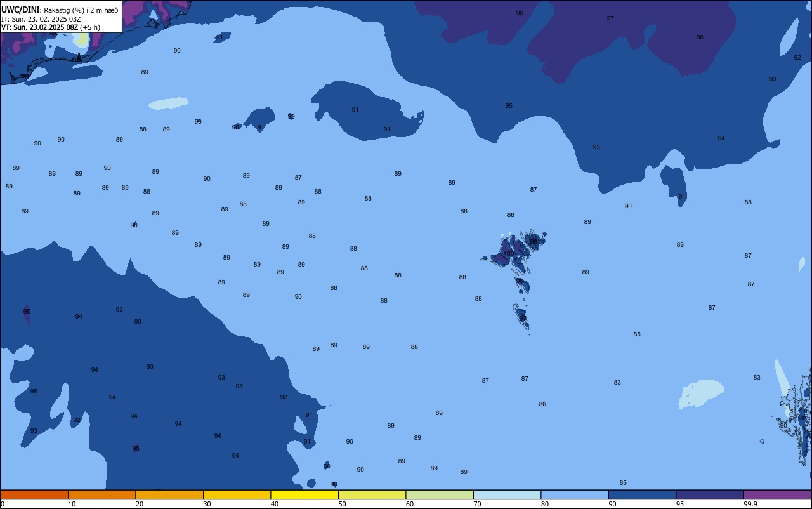Image resolution: width=812 pixels, height=509 pixels.
Task: Click the "86" humidity value on the map
Action: click(542, 404)
